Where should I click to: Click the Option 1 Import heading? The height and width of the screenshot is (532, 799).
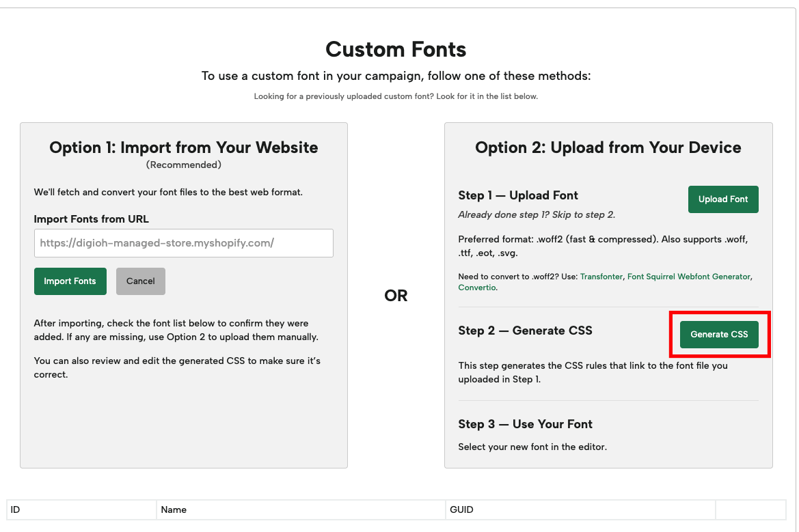183,148
